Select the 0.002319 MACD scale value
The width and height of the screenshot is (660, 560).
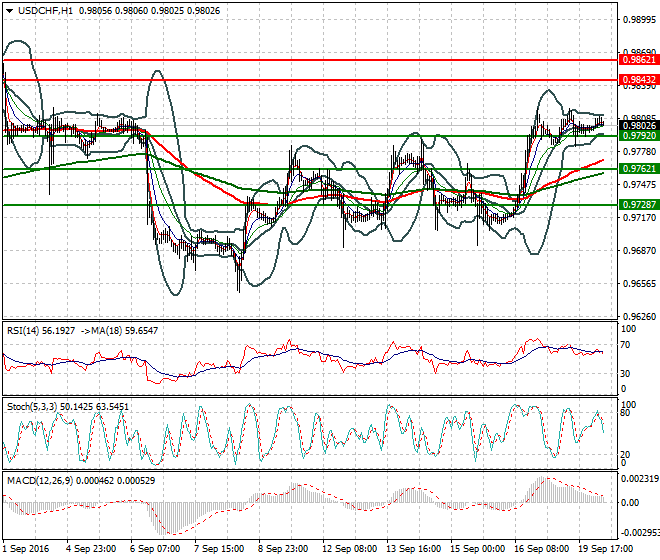640,479
